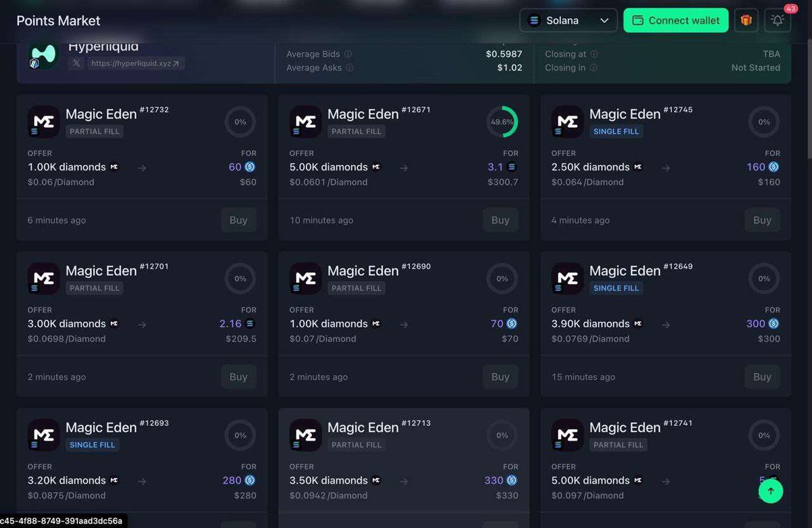This screenshot has width=812, height=528.
Task: Buy Magic Eden offer #12745
Action: tap(762, 220)
